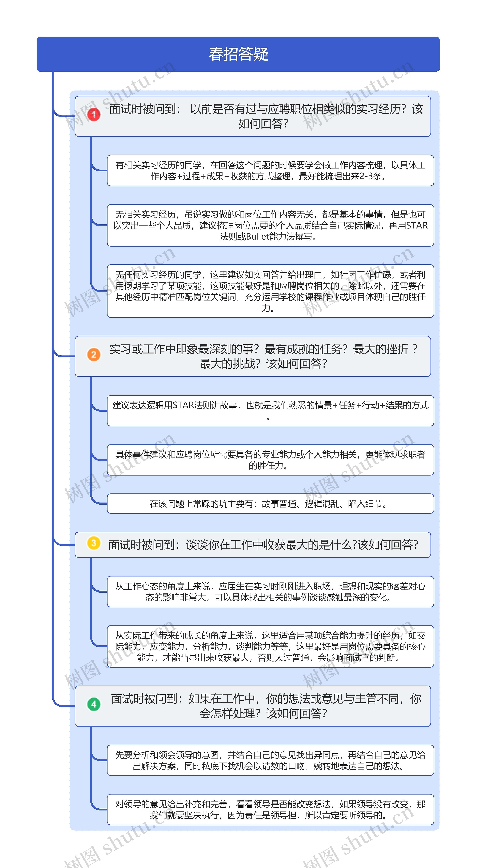This screenshot has width=477, height=868.
Task: Select node 谈谈你在工作中收获最大的是什么
Action: click(x=253, y=544)
